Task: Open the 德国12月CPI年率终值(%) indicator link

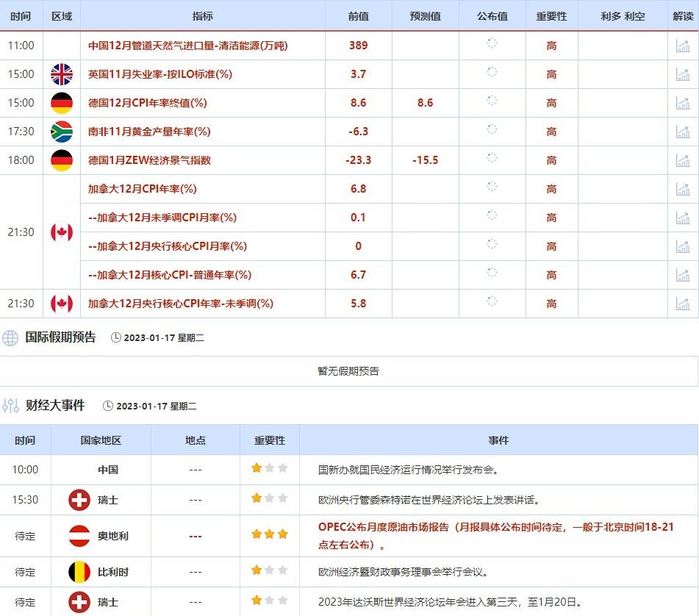Action: (148, 103)
